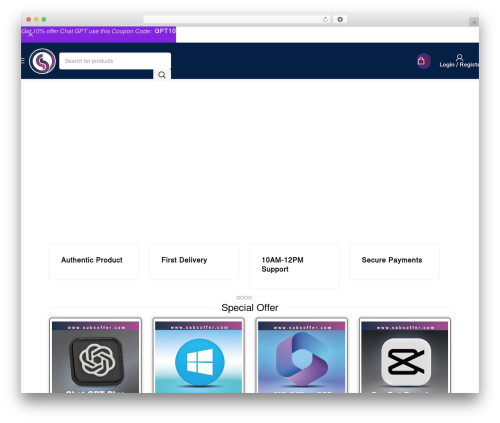Click the browser extension icon beside reload
The height and width of the screenshot is (423, 500).
[x=340, y=19]
